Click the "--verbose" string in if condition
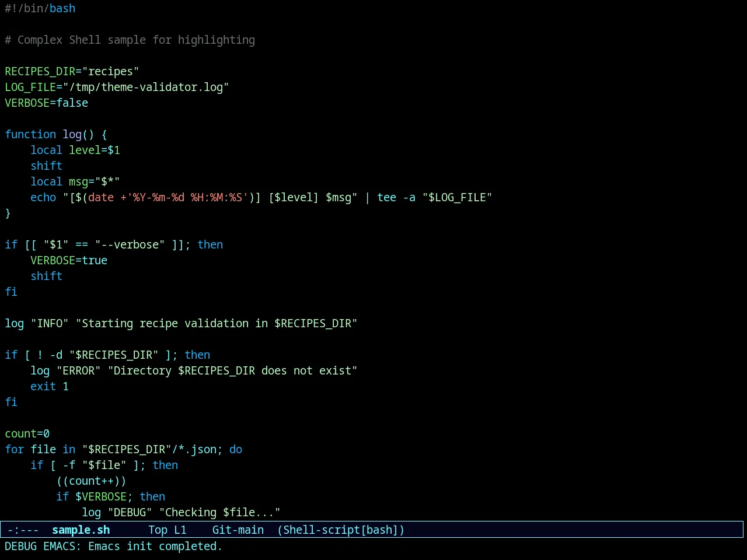 130,244
